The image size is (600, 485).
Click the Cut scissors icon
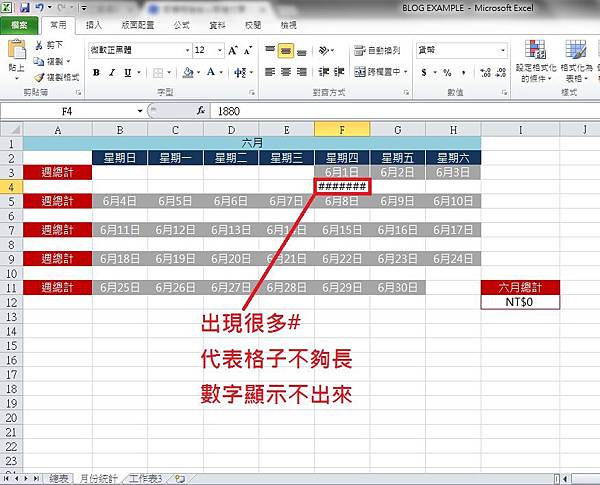tap(39, 45)
